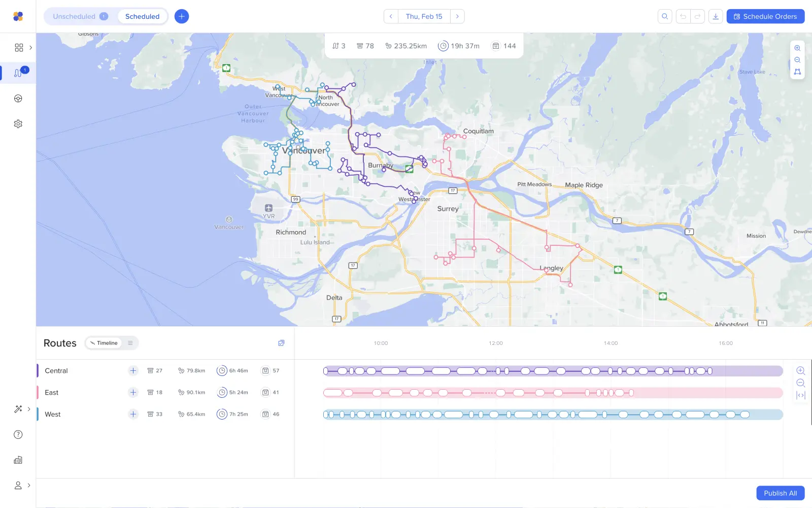Image resolution: width=812 pixels, height=508 pixels.
Task: Activate the polygon/lasso selection tool on the map
Action: click(x=797, y=71)
